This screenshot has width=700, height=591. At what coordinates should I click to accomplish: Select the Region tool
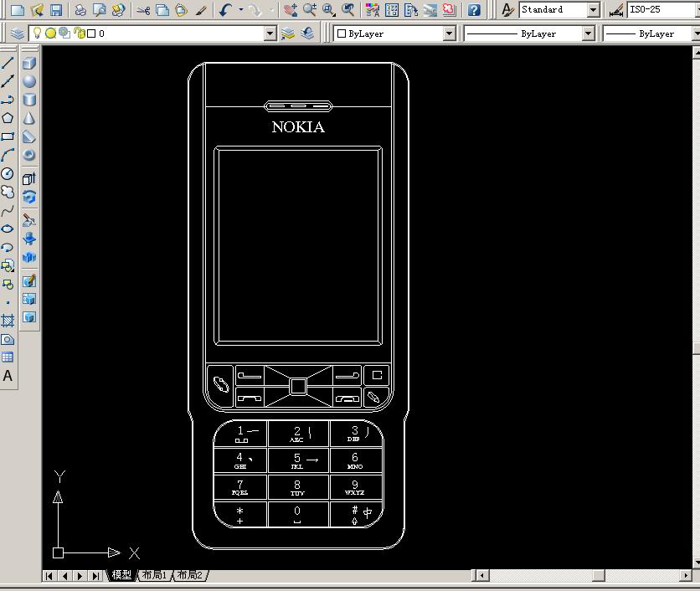pyautogui.click(x=8, y=339)
